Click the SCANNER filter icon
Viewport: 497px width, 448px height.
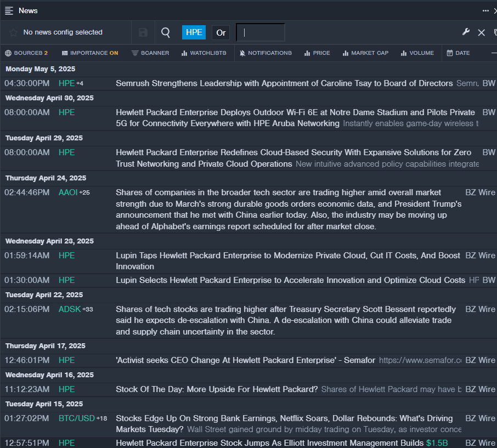[135, 53]
